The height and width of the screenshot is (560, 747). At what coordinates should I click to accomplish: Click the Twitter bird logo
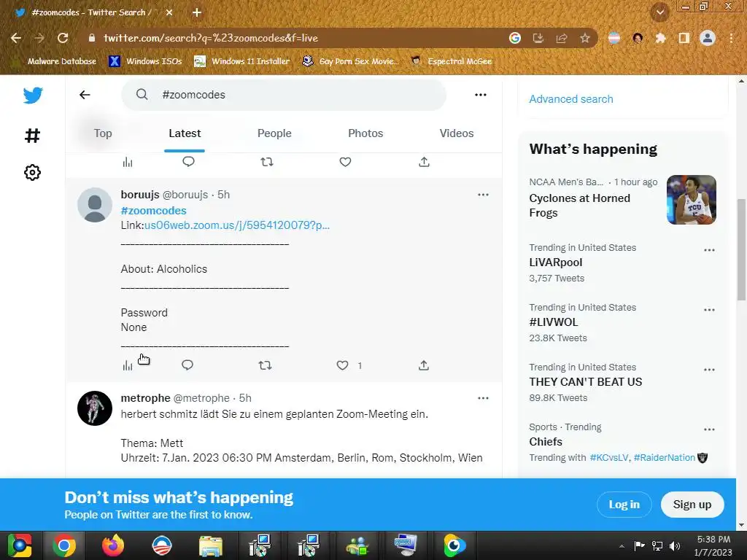coord(33,96)
